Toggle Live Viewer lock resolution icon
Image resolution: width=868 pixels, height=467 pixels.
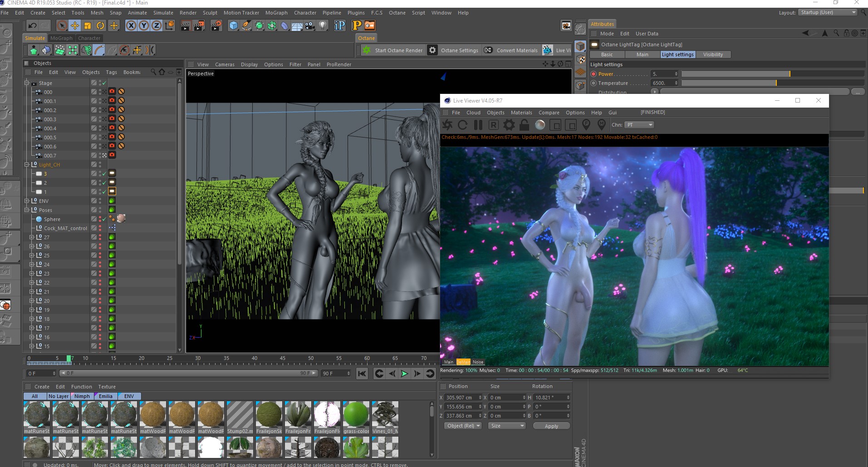click(524, 125)
